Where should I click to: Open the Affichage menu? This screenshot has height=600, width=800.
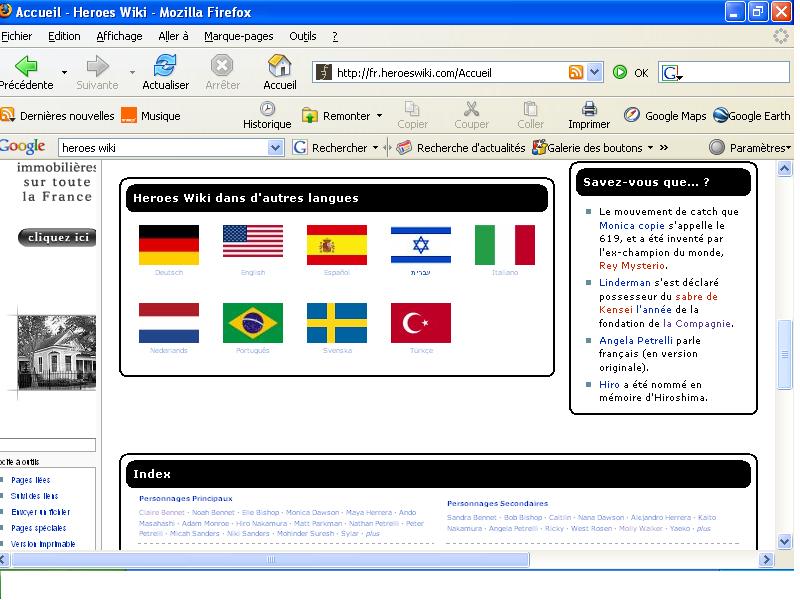coord(119,36)
